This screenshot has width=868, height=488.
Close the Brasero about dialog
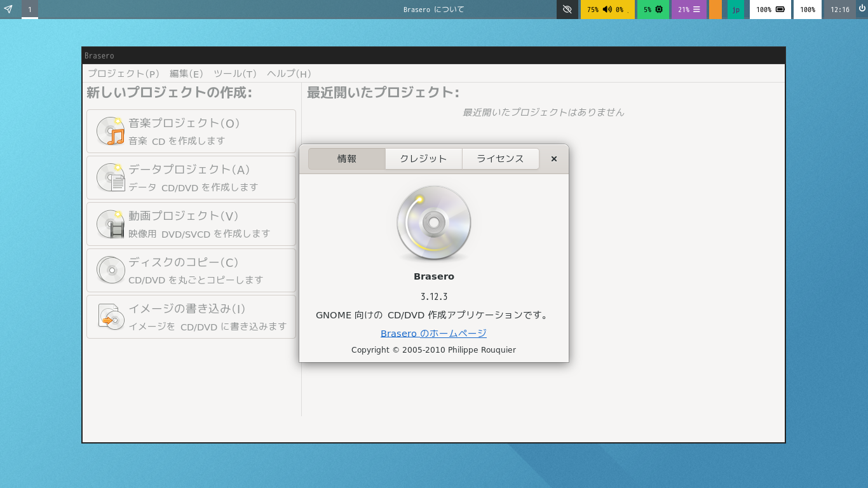click(x=554, y=159)
